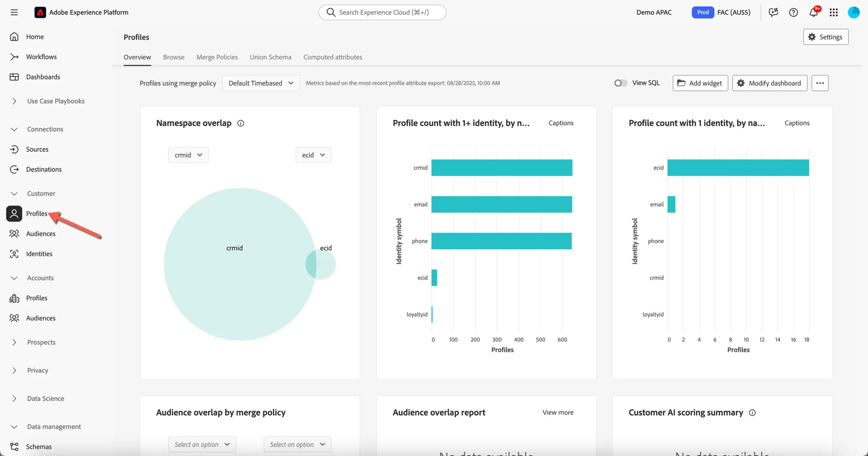
Task: Expand the Use Case Playbooks section
Action: [14, 101]
